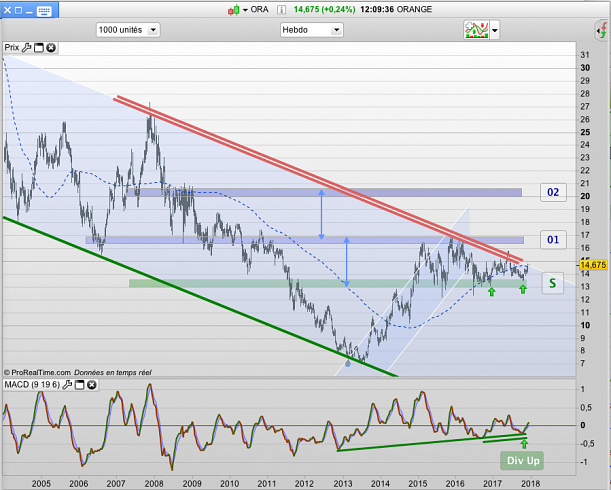Close the Prix panel
611x490 pixels.
(x=51, y=48)
